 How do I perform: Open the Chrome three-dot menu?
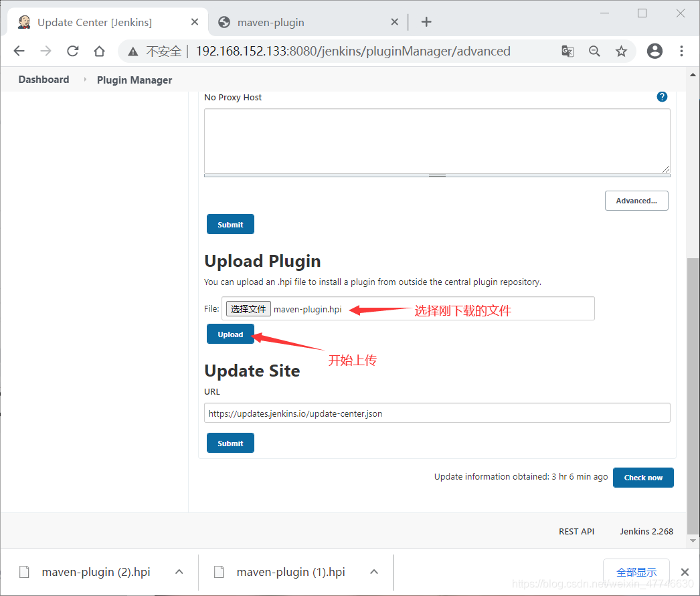681,52
